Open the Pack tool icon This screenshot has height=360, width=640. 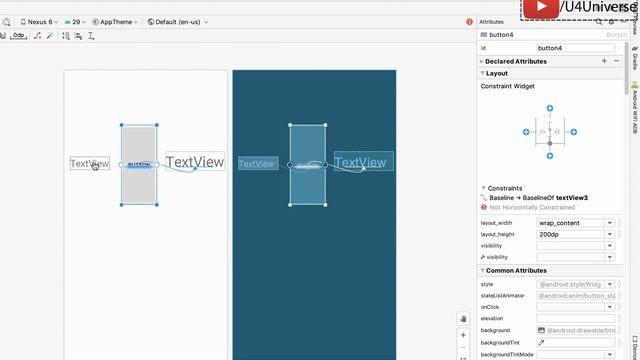coord(66,36)
